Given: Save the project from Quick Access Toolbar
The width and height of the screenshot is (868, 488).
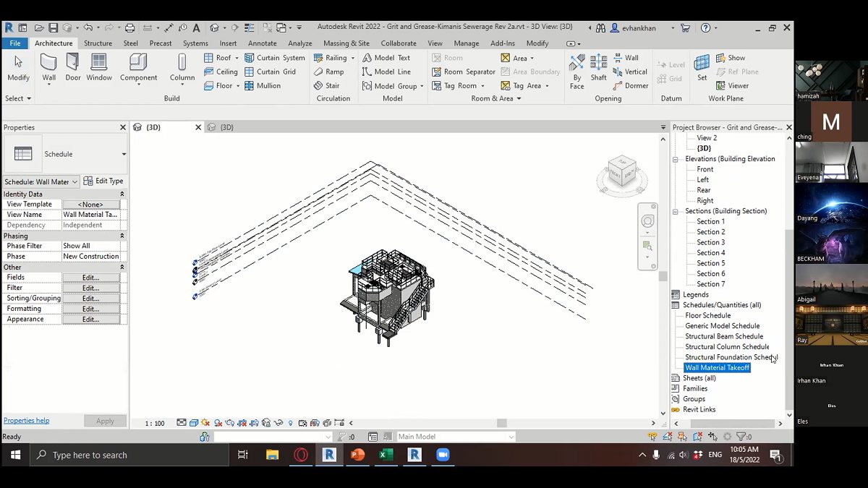Looking at the screenshot, I should [53, 27].
